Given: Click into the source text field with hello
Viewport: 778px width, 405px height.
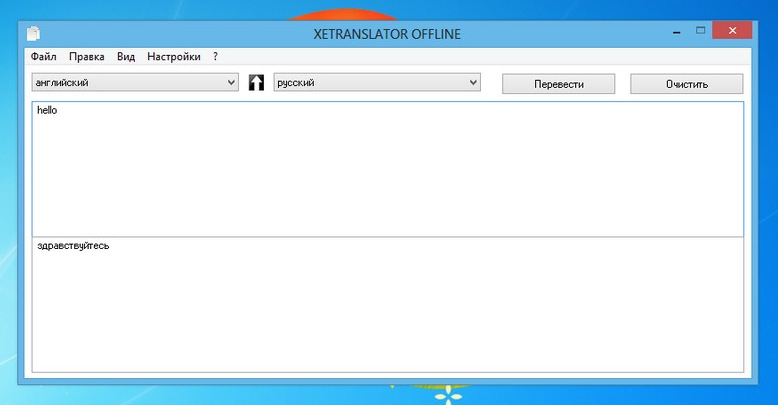Looking at the screenshot, I should coord(388,169).
